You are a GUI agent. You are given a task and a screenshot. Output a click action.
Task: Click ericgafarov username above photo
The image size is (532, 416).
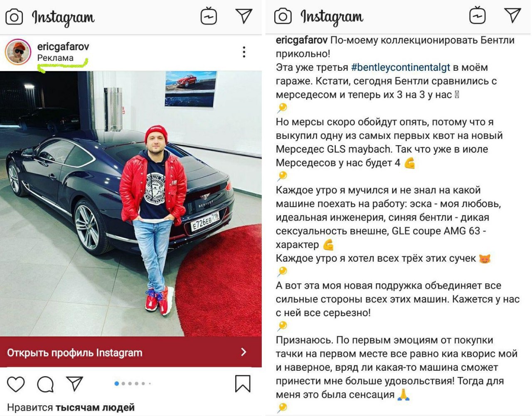click(63, 47)
